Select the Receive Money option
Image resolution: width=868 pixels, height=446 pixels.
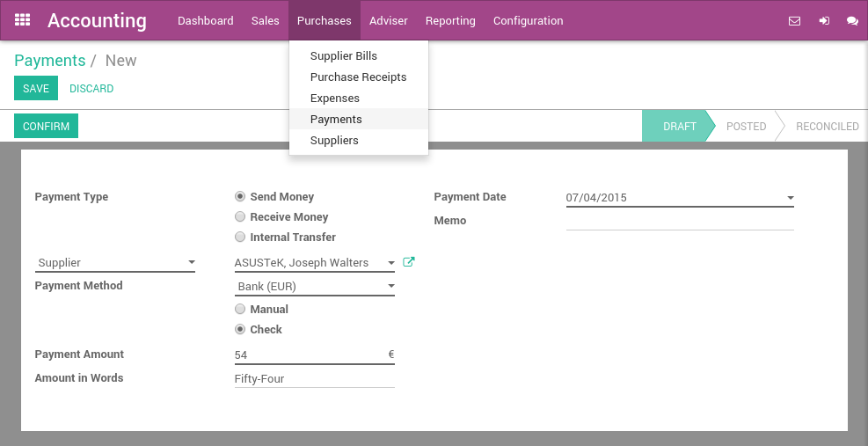240,217
